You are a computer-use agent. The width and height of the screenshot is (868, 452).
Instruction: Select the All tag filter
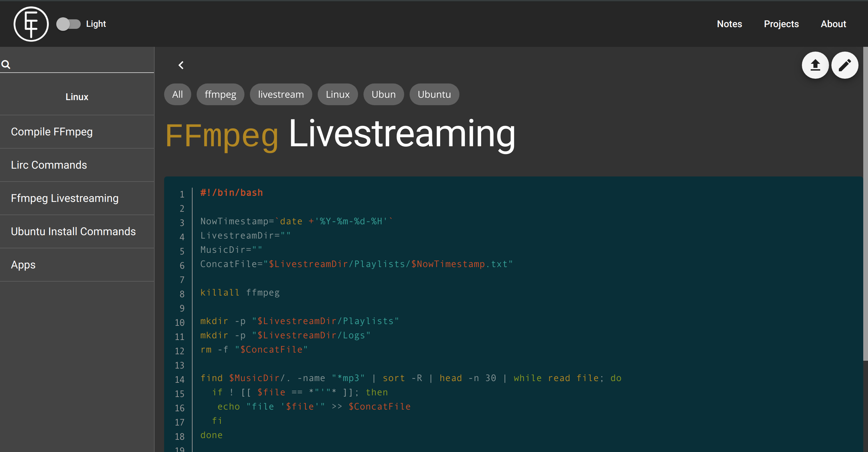177,94
